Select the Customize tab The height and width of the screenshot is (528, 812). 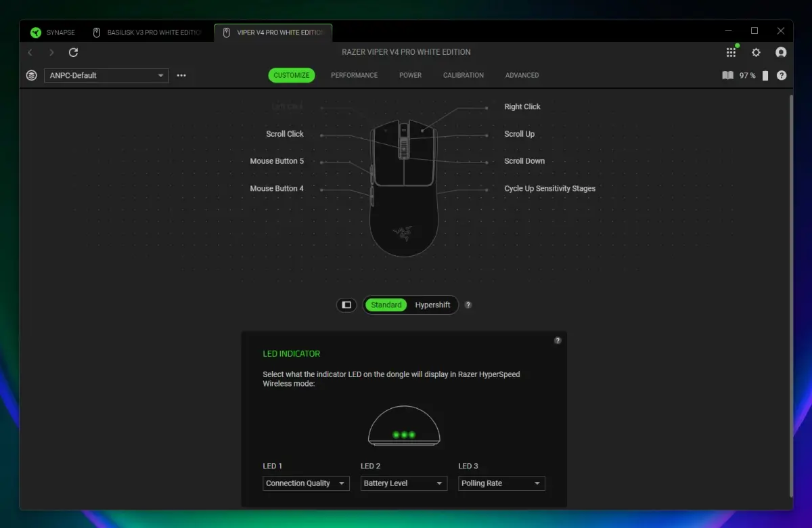pos(292,75)
